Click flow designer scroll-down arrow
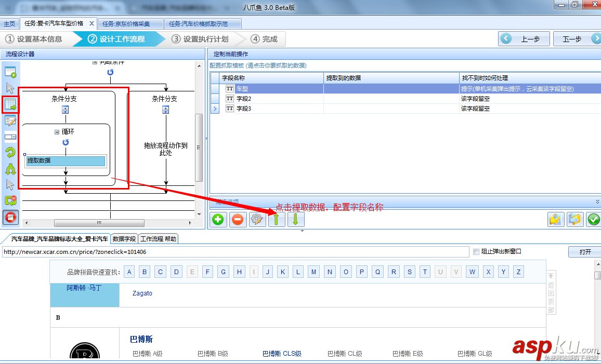601x364 pixels. [x=199, y=215]
